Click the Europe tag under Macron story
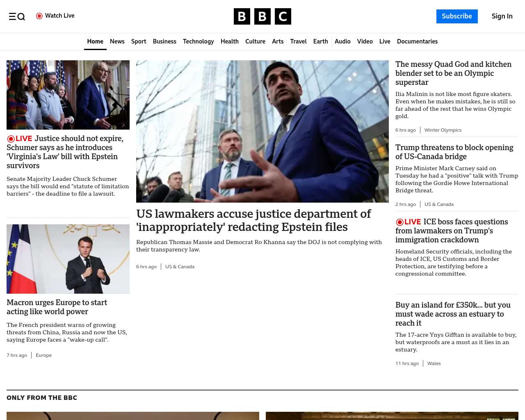 [x=43, y=355]
